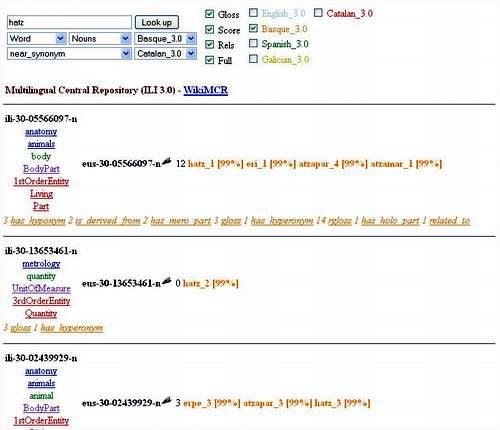The height and width of the screenshot is (430, 500).
Task: Check the Catalan_3.0 language checkbox
Action: click(318, 13)
